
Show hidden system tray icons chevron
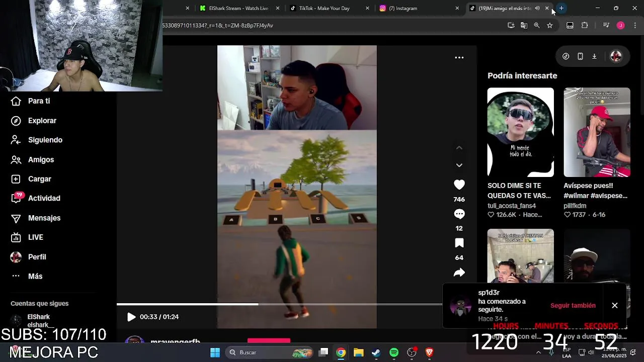(538, 352)
